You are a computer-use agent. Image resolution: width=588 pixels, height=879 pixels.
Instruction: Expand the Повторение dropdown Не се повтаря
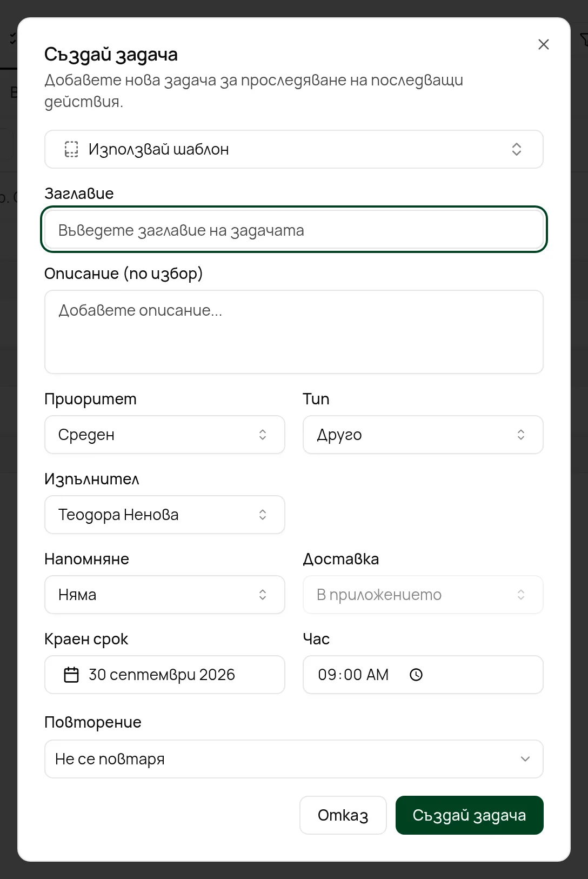294,759
